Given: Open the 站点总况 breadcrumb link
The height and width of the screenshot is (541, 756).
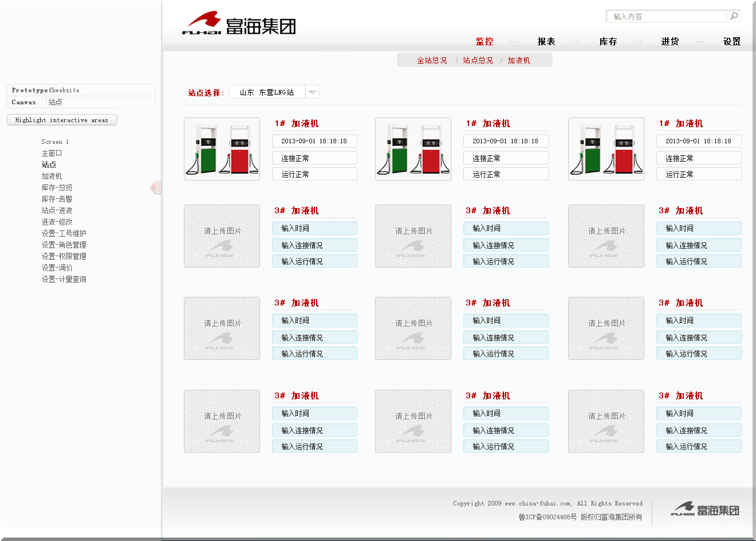Looking at the screenshot, I should 478,60.
